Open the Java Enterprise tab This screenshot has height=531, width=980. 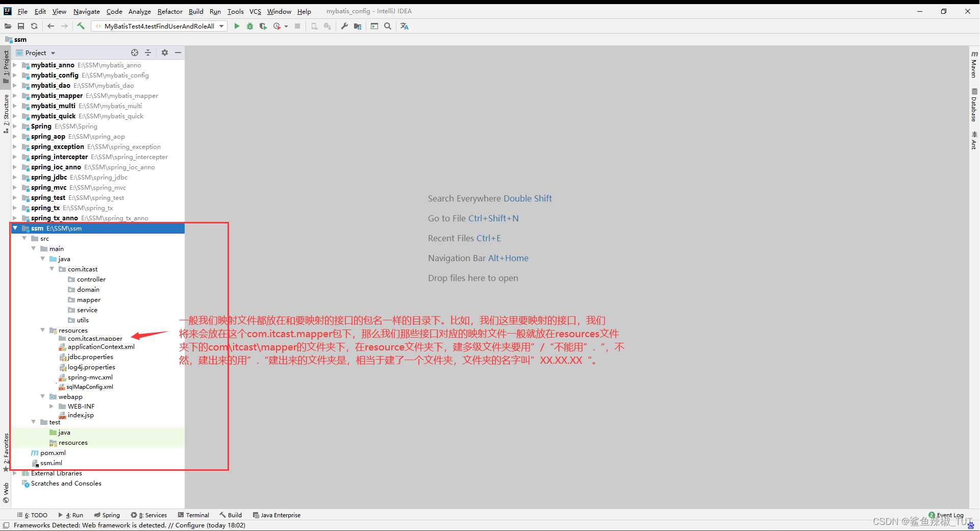point(277,515)
